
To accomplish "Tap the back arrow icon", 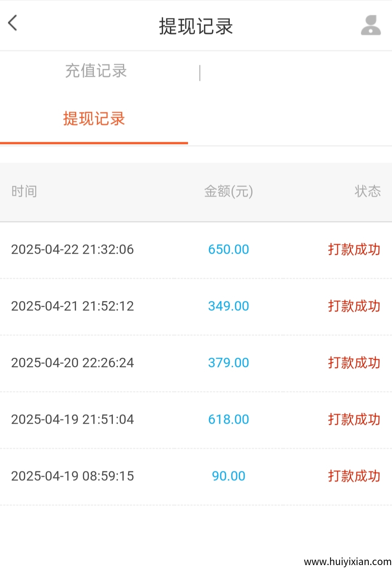I will click(x=13, y=24).
